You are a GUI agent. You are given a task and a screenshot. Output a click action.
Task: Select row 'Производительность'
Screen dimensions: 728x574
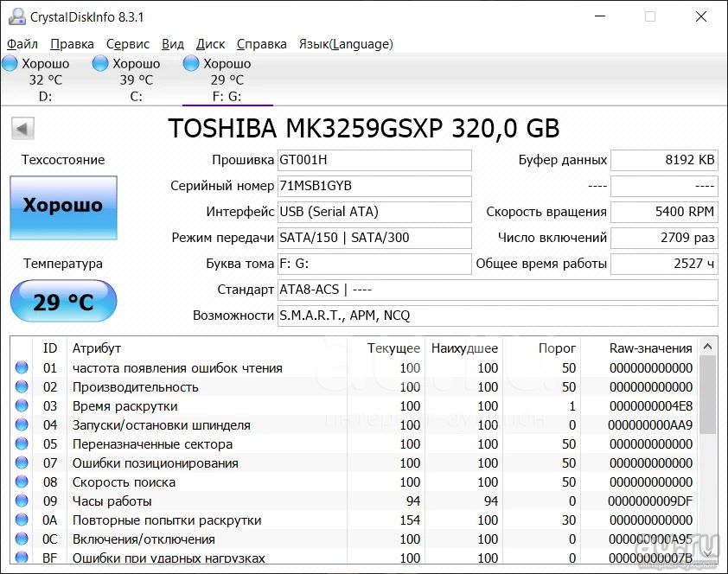354,387
